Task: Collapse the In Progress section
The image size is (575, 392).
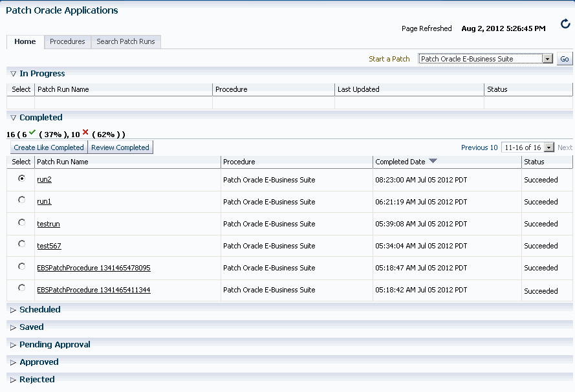Action: pos(13,74)
